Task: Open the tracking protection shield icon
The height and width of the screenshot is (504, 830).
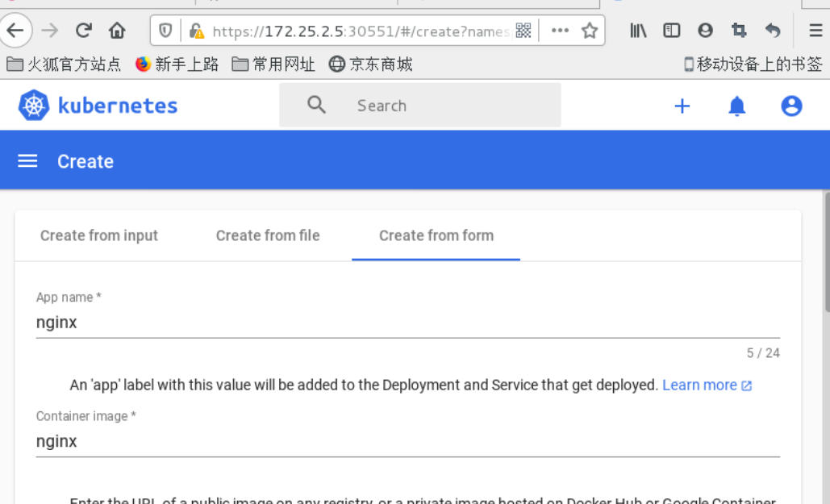Action: pyautogui.click(x=165, y=31)
